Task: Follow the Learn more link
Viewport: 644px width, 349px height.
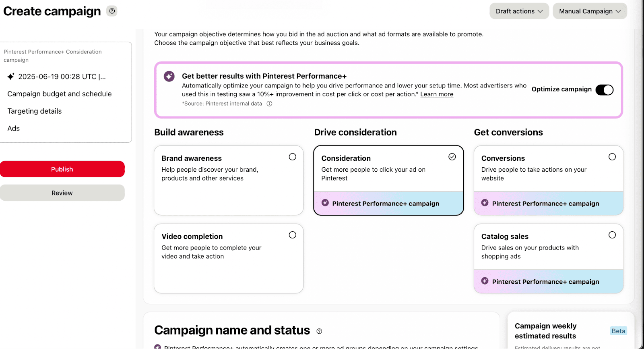Action: 437,94
